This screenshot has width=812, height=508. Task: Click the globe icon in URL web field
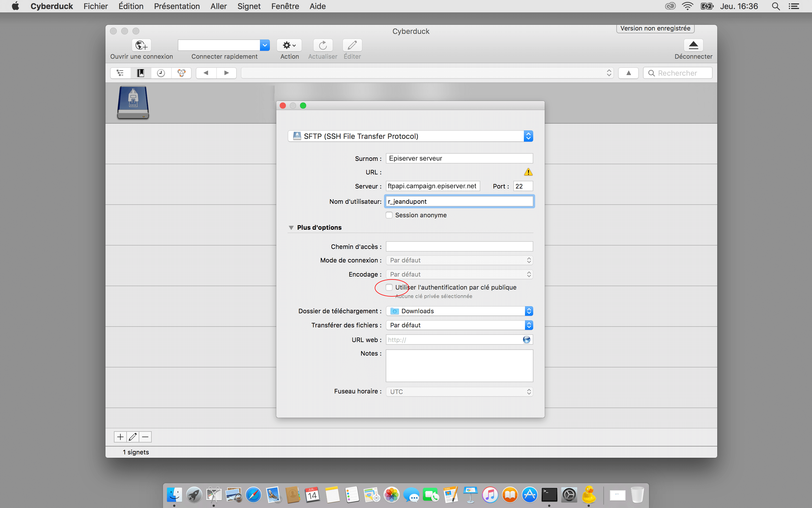tap(526, 340)
